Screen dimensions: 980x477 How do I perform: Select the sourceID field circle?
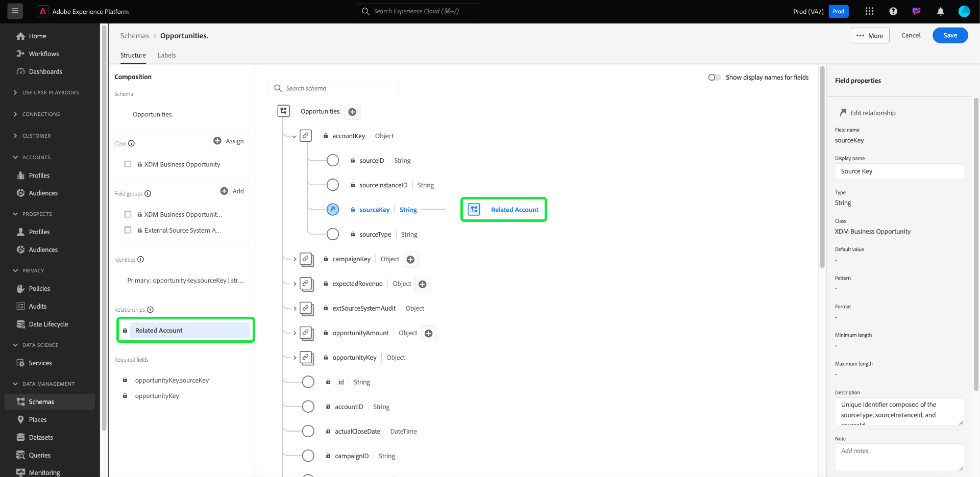pyautogui.click(x=333, y=161)
